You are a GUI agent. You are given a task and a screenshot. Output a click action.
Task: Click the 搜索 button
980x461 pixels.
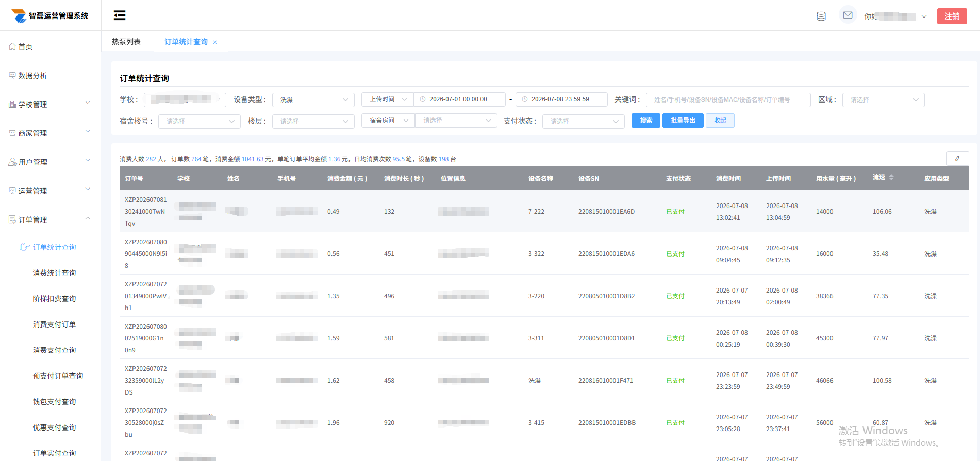646,121
